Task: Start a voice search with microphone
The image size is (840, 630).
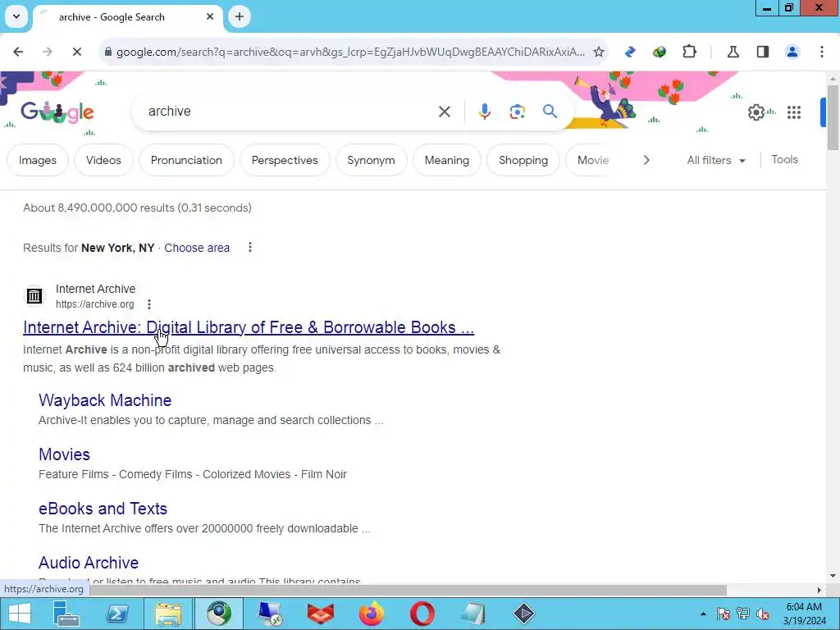Action: [x=484, y=112]
